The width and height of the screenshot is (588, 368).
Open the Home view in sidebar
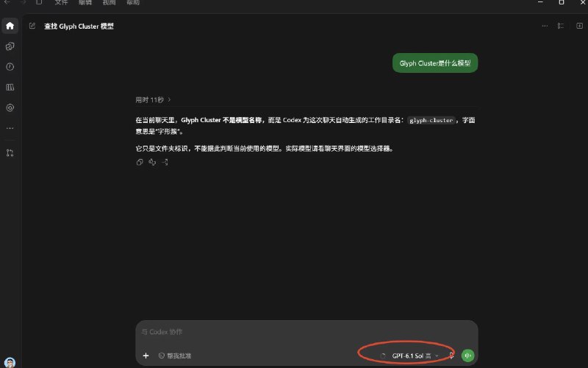(10, 26)
